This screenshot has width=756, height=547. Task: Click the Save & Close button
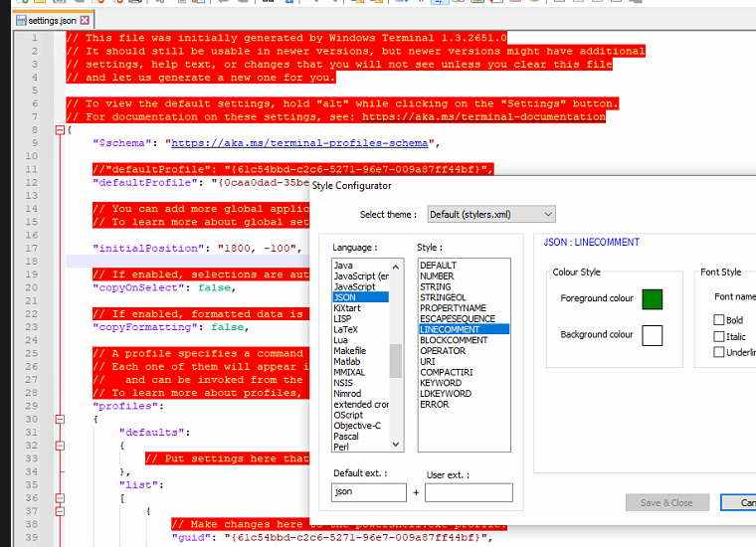click(666, 502)
